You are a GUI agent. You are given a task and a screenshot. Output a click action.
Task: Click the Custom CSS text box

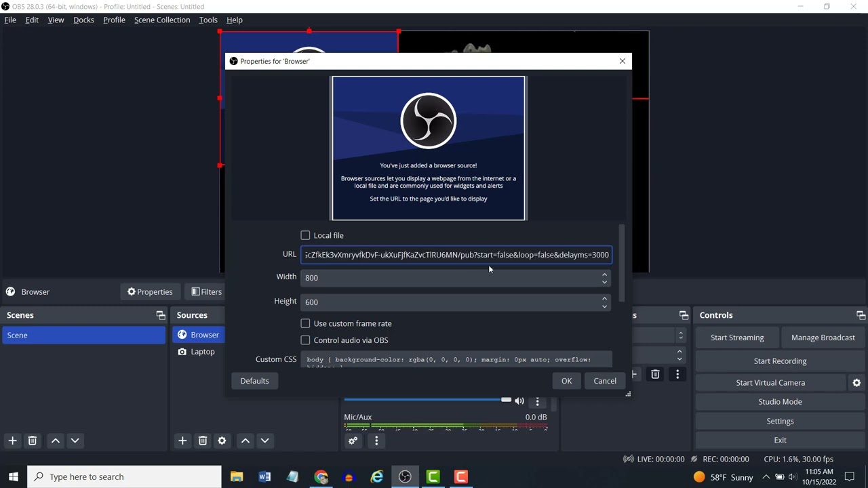click(x=456, y=360)
